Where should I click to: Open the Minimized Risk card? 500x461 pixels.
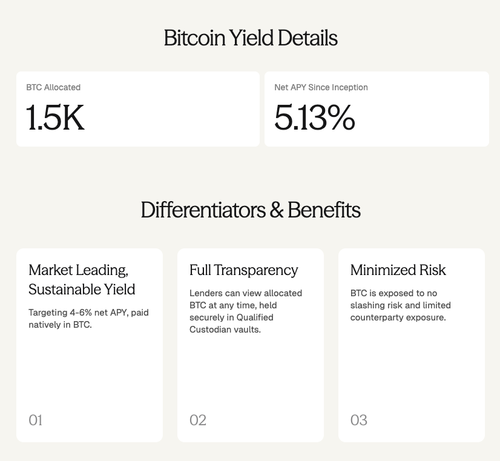(x=411, y=345)
